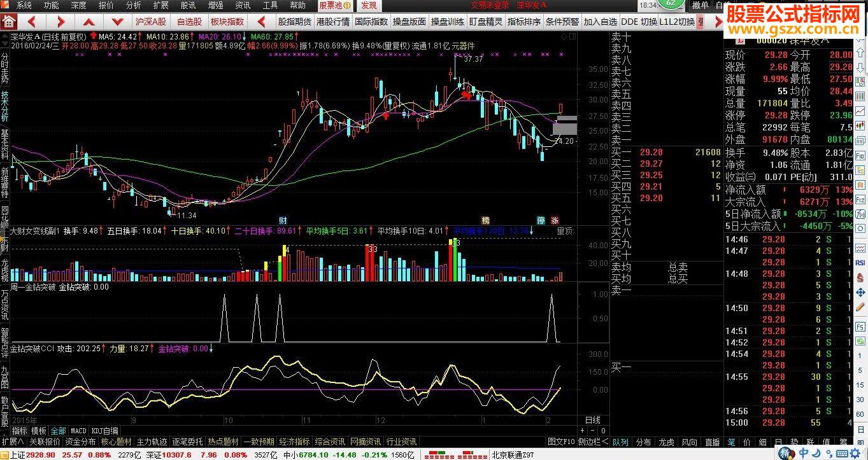Click 板块指数 button
868x460 pixels.
point(227,22)
